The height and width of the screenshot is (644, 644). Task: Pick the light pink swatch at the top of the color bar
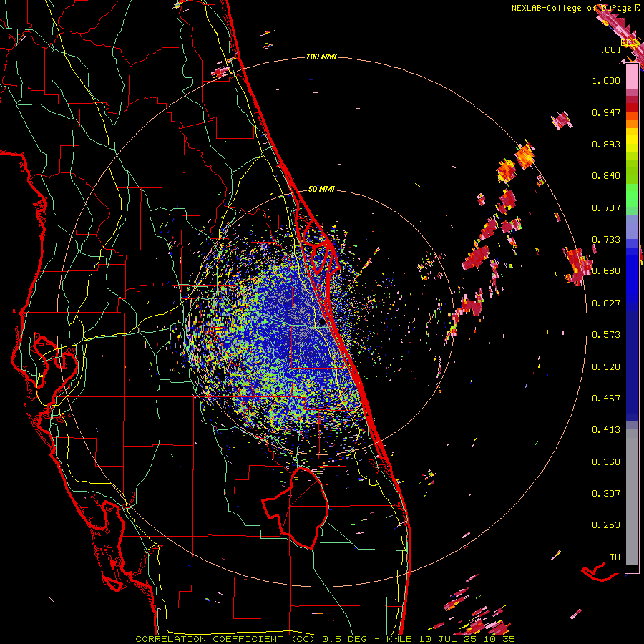coord(632,77)
